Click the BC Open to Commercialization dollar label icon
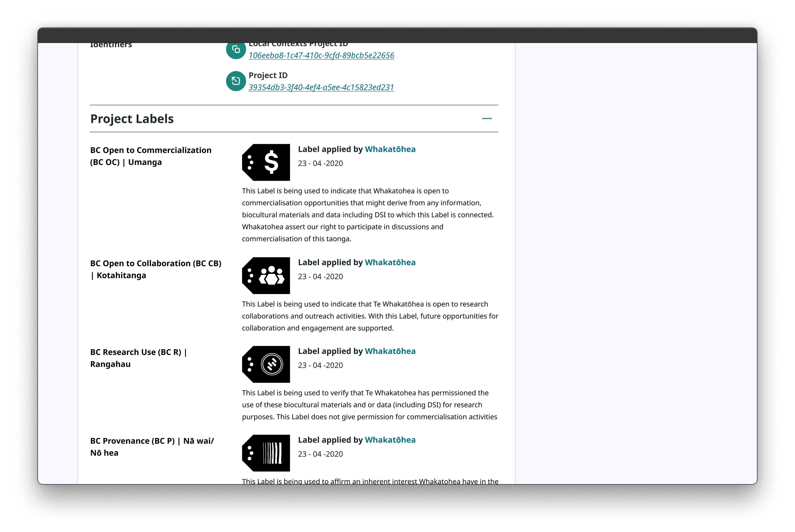 point(266,162)
